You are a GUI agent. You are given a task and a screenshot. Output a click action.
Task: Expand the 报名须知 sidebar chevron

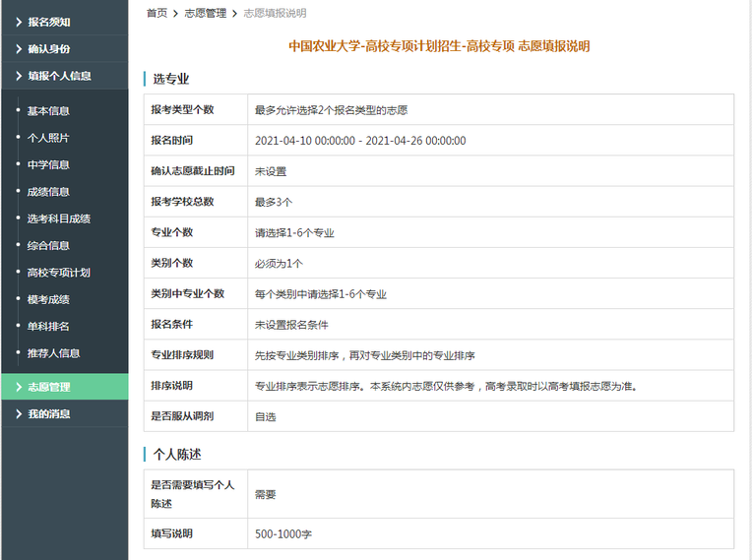tap(19, 22)
